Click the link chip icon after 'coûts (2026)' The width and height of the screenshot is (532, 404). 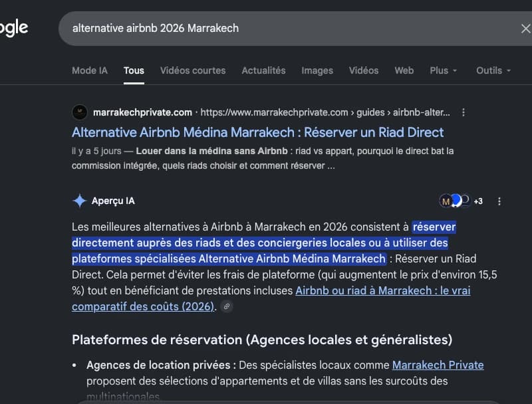(x=227, y=306)
